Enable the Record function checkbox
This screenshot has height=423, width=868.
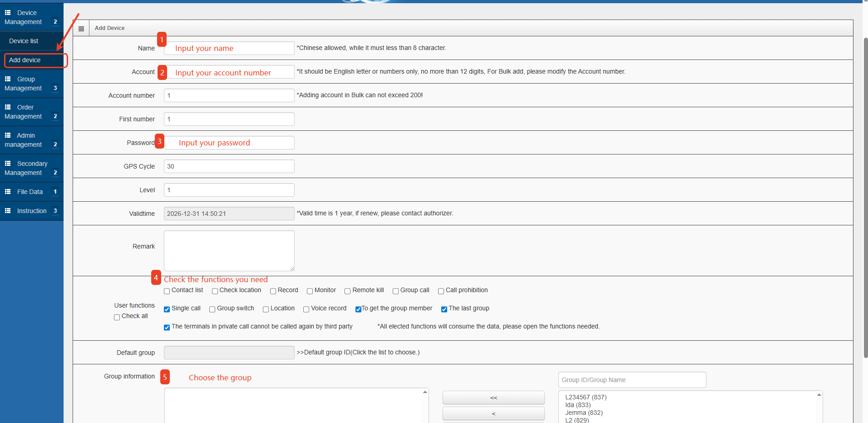pos(273,291)
